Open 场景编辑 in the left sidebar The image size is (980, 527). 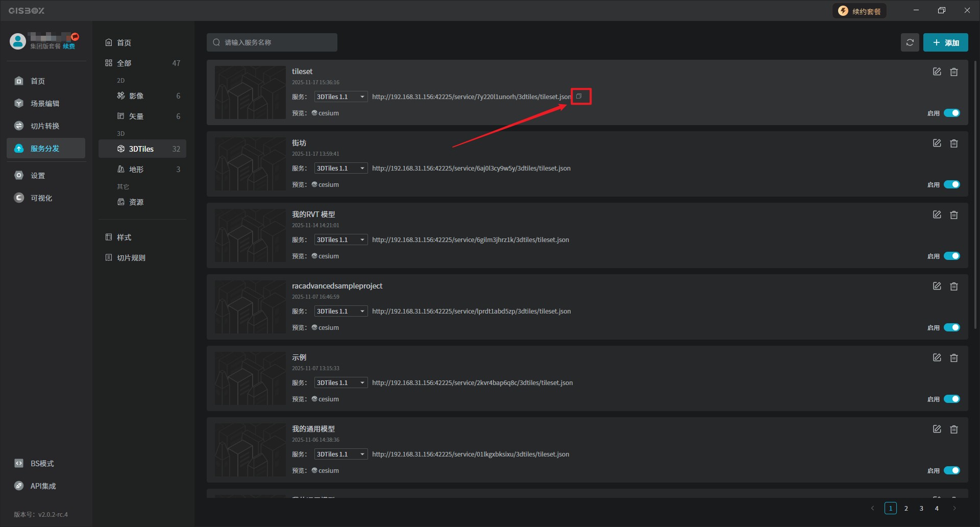45,104
